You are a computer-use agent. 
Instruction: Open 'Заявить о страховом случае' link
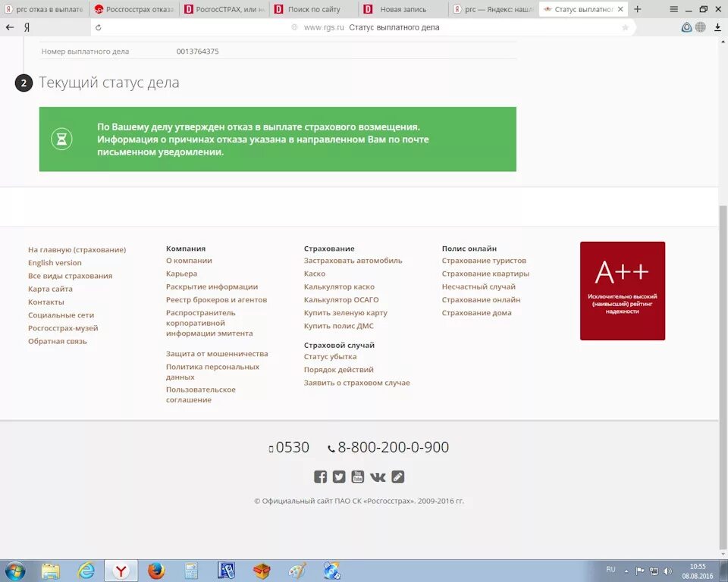click(356, 383)
